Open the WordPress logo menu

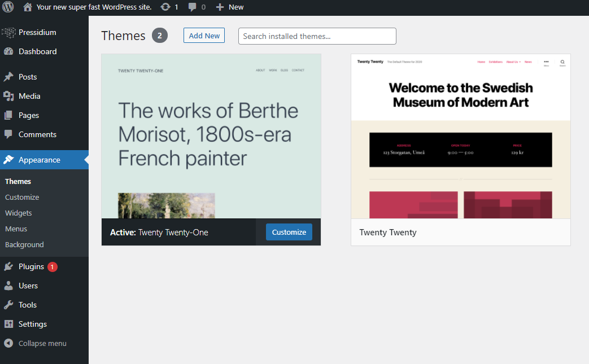tap(8, 7)
